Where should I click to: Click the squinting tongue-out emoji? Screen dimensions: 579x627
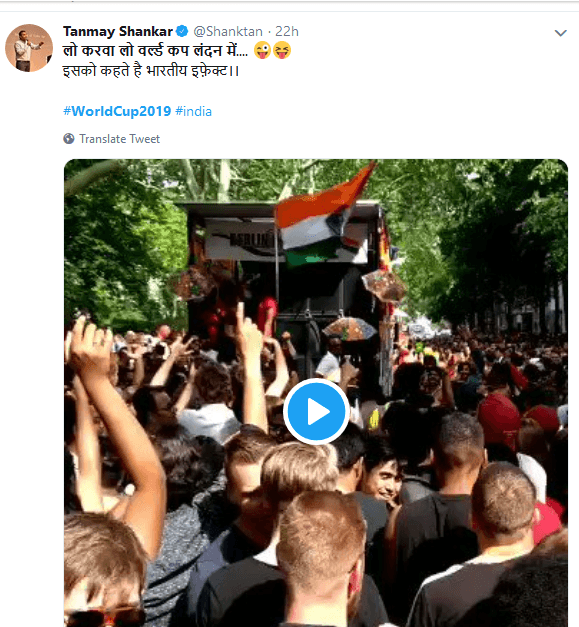[x=282, y=51]
